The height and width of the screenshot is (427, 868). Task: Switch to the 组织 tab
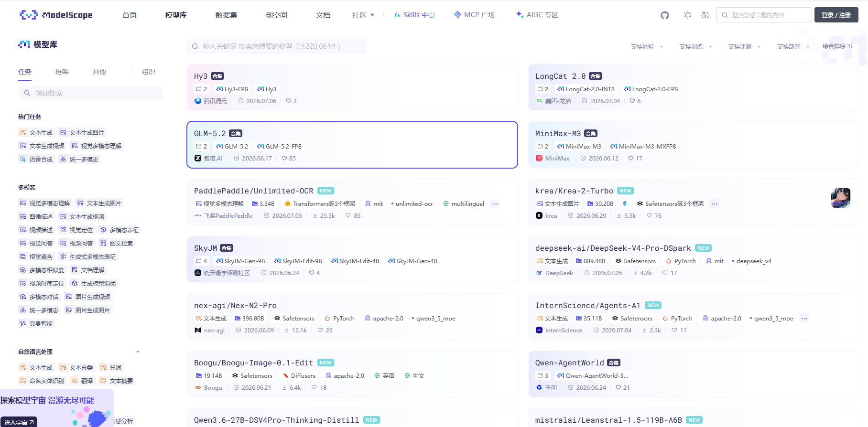(149, 72)
